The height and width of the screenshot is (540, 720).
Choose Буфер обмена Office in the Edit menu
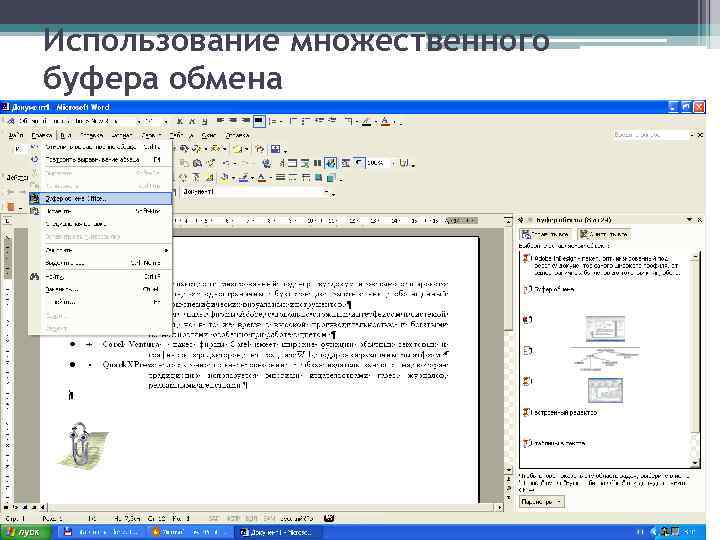[100, 198]
